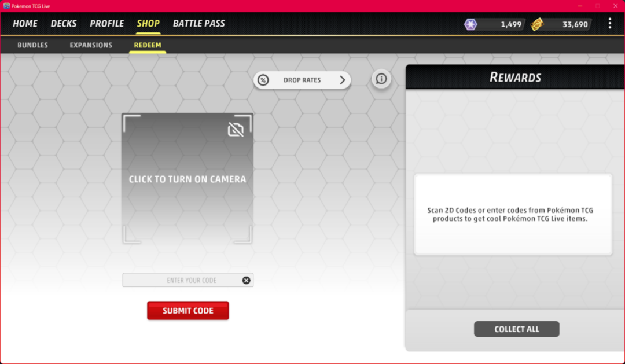Switch to the EXPANSIONS sub-tab
This screenshot has height=364, width=625.
coord(91,45)
